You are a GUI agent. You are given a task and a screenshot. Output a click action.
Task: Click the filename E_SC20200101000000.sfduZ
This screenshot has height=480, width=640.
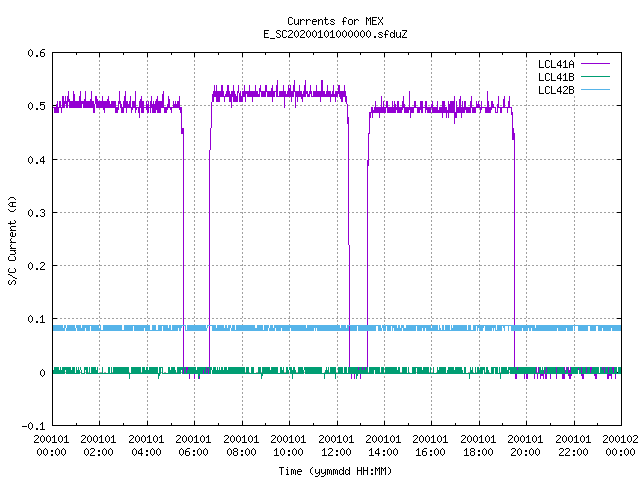point(335,34)
